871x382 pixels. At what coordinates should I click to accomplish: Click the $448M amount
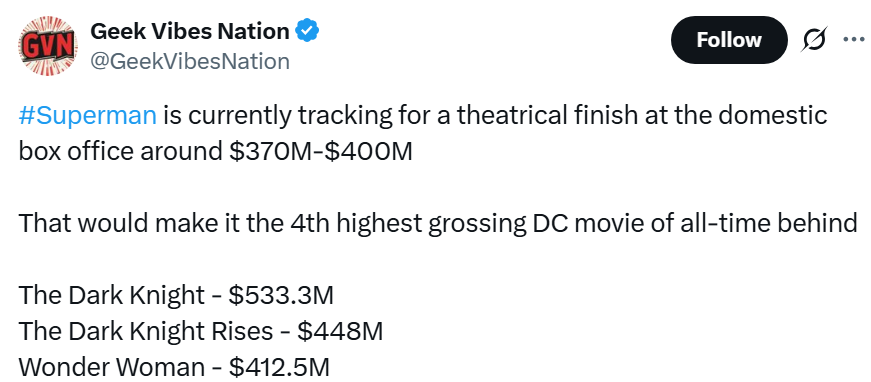340,331
